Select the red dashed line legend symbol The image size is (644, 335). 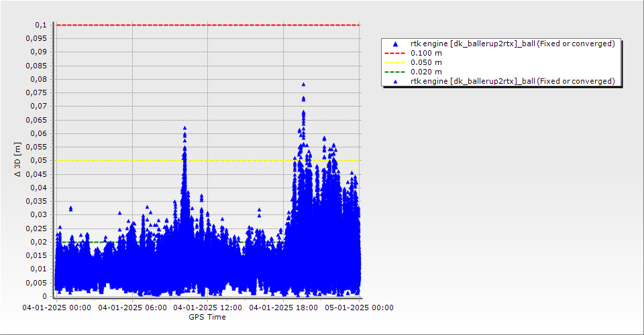pyautogui.click(x=395, y=53)
